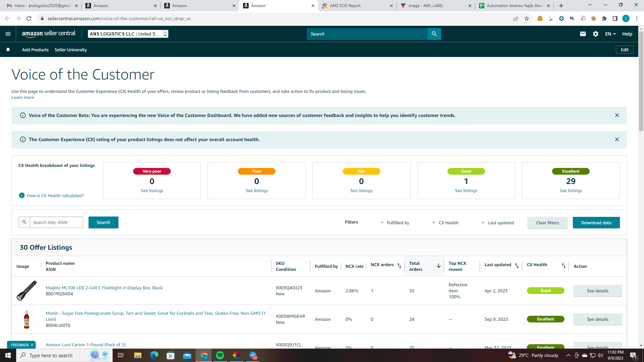
Task: Open Chrome three-dot menu
Action: click(637, 18)
